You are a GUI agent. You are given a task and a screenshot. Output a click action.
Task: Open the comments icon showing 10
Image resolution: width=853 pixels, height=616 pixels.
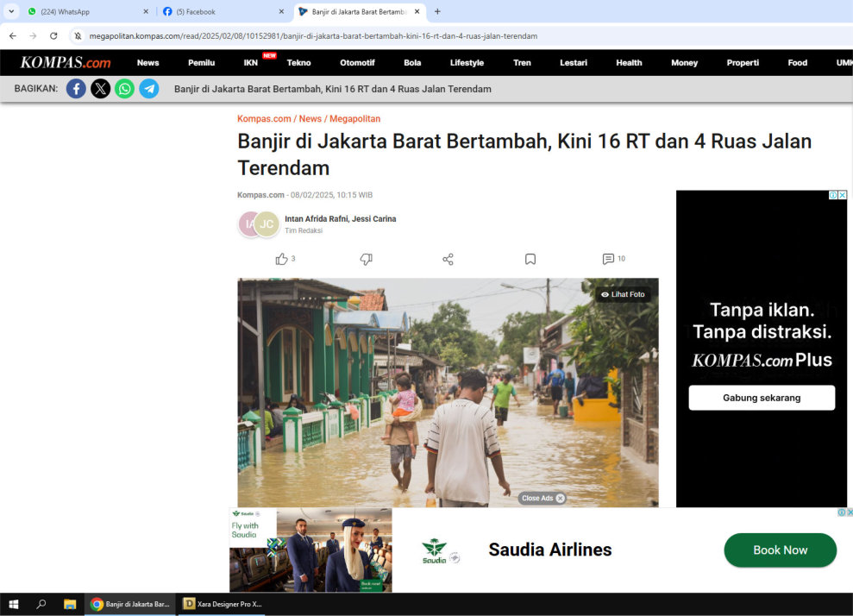[x=609, y=259]
